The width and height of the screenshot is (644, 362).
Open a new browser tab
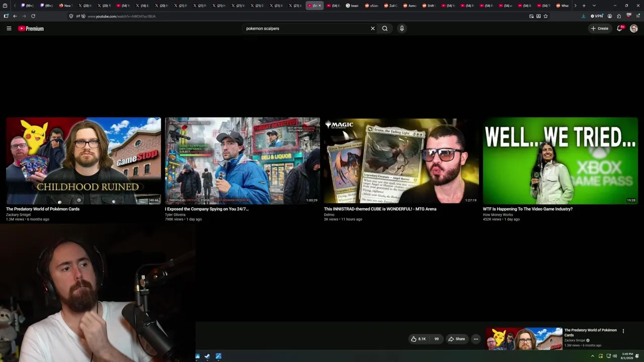(584, 6)
